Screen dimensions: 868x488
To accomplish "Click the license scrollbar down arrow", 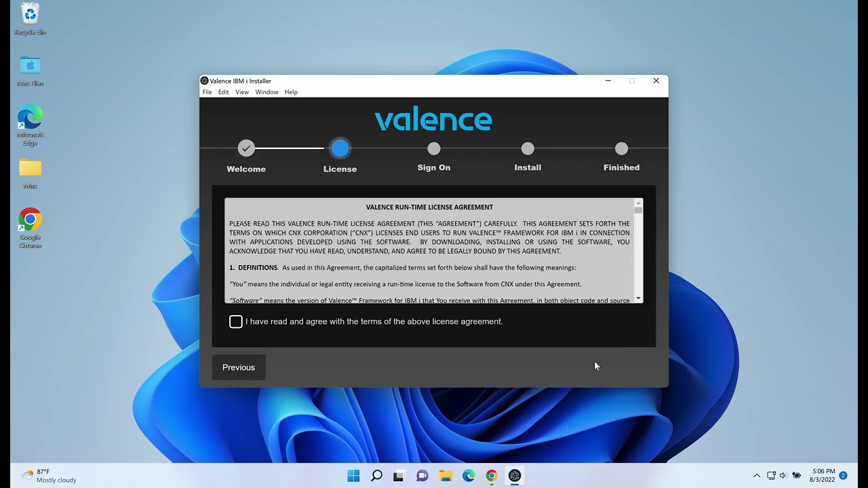I will click(638, 298).
